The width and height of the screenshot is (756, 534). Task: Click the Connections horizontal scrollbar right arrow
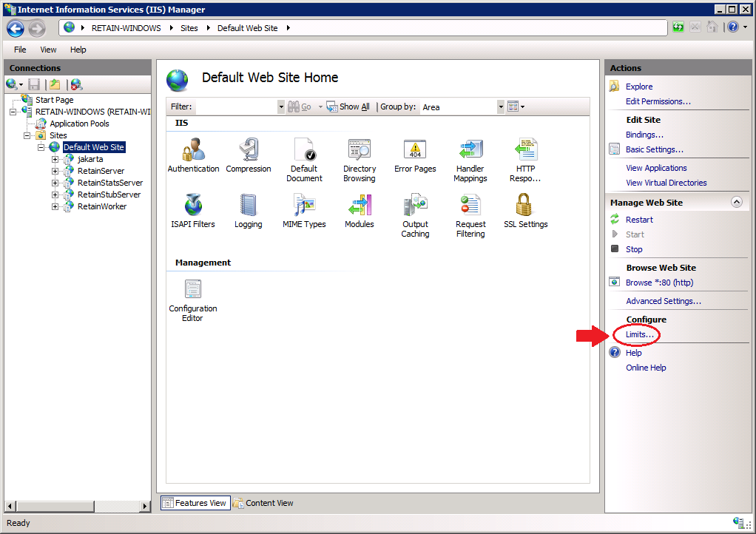click(x=145, y=506)
